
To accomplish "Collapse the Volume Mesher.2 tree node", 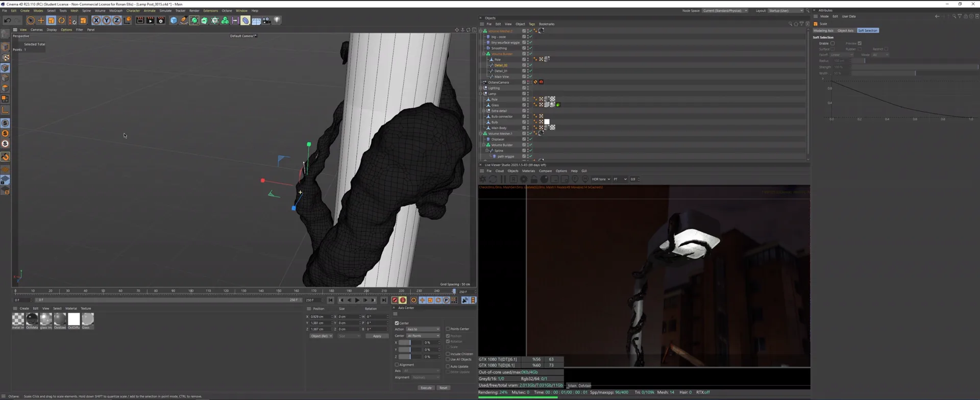I will (x=481, y=31).
